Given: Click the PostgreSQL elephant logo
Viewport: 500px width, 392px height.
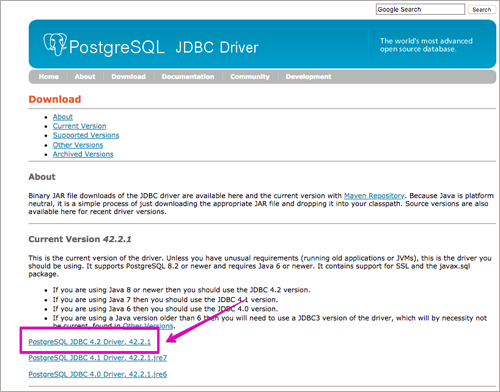Looking at the screenshot, I should coord(55,44).
